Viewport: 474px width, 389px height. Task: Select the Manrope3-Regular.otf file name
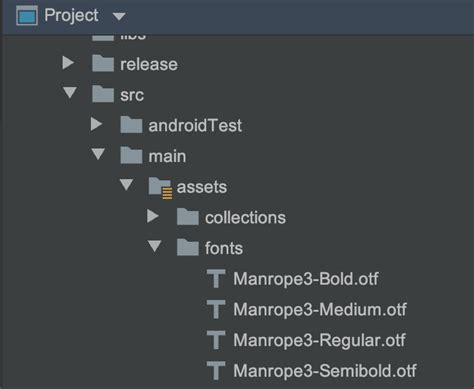pyautogui.click(x=319, y=340)
